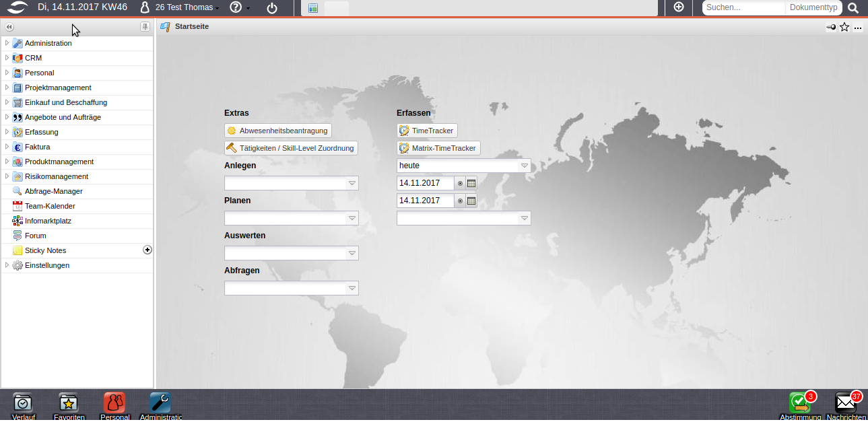This screenshot has height=422, width=868.
Task: Toggle the sidebar pin button
Action: (x=145, y=27)
